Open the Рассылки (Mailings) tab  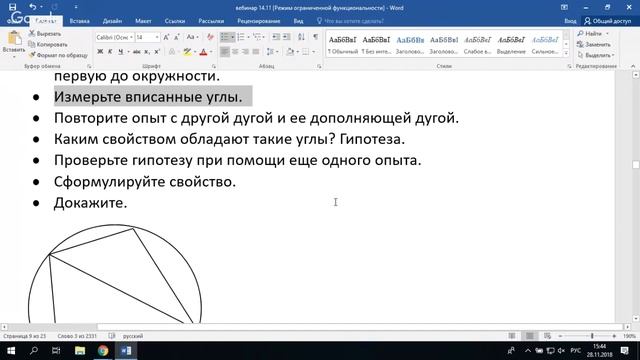pyautogui.click(x=211, y=21)
